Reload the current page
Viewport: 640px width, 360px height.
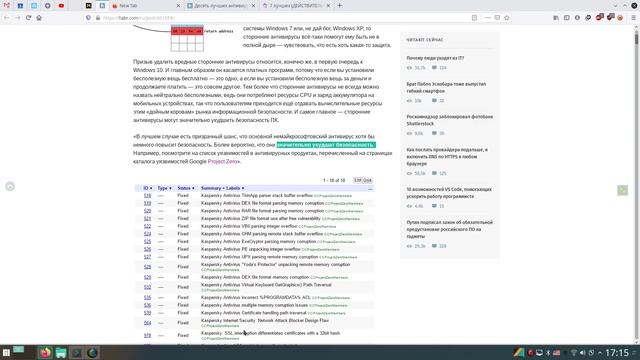pos(28,18)
